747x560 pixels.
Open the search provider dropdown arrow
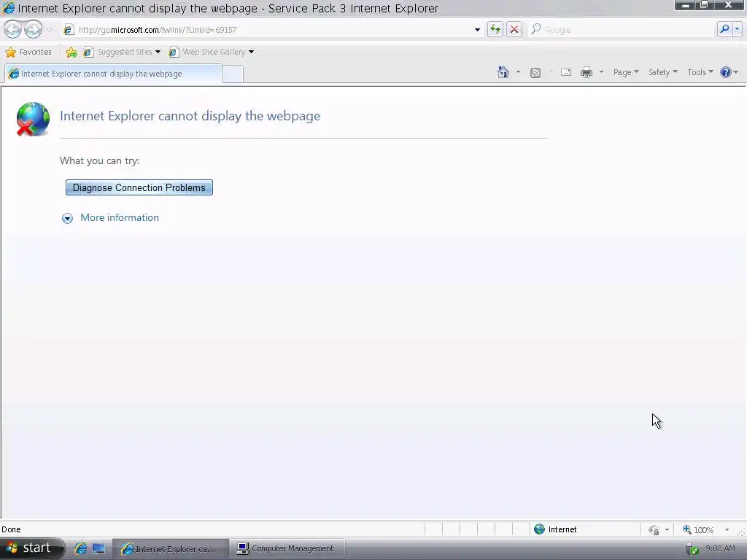(x=737, y=29)
